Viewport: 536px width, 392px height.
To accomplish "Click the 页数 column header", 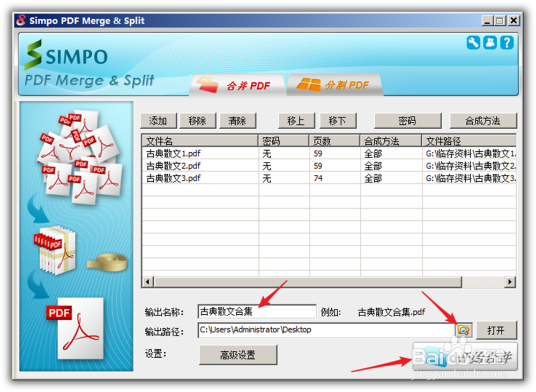I will click(334, 141).
